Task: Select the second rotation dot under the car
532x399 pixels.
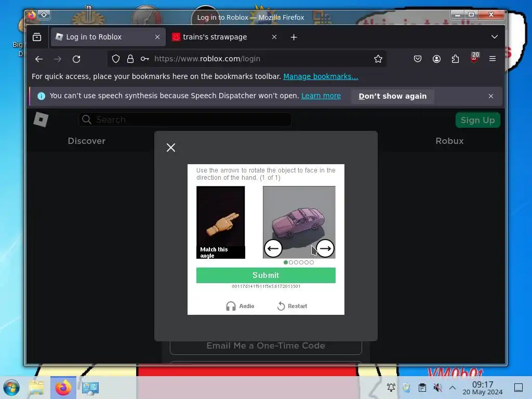Action: (291, 262)
